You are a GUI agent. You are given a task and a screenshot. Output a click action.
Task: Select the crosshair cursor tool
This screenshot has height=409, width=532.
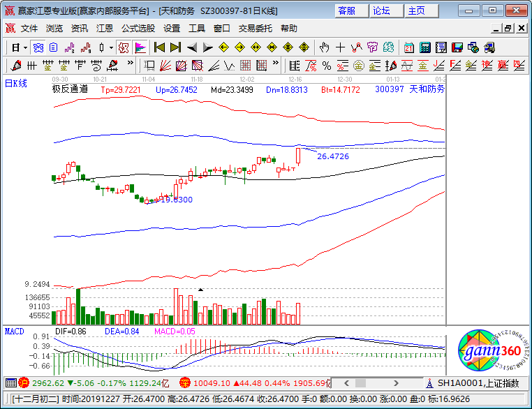(x=340, y=47)
